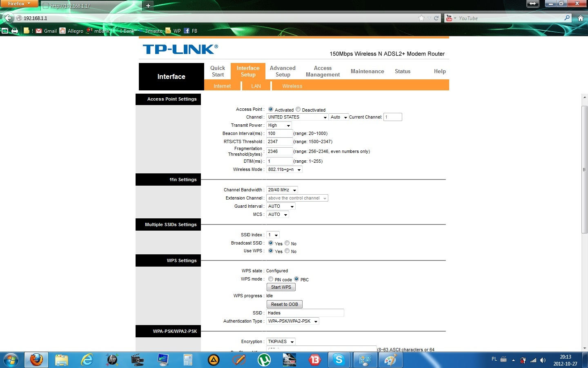Open the Status tab

(x=403, y=71)
